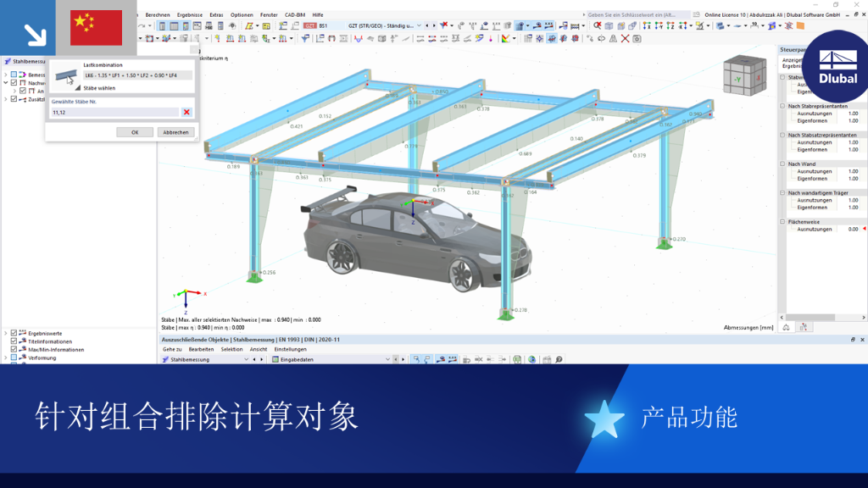Click the balance scale icon in control panel footer
The width and height of the screenshot is (868, 488).
[x=786, y=328]
